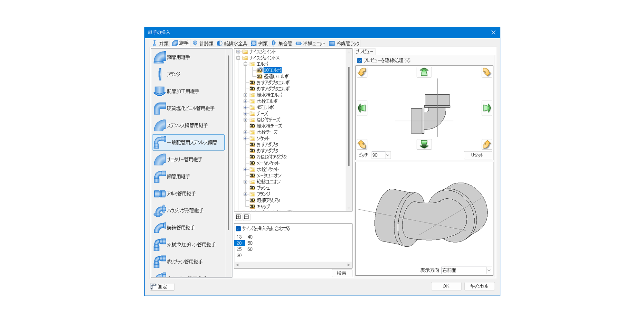The width and height of the screenshot is (644, 322).
Task: Click the collapse all tree icon
Action: click(246, 217)
